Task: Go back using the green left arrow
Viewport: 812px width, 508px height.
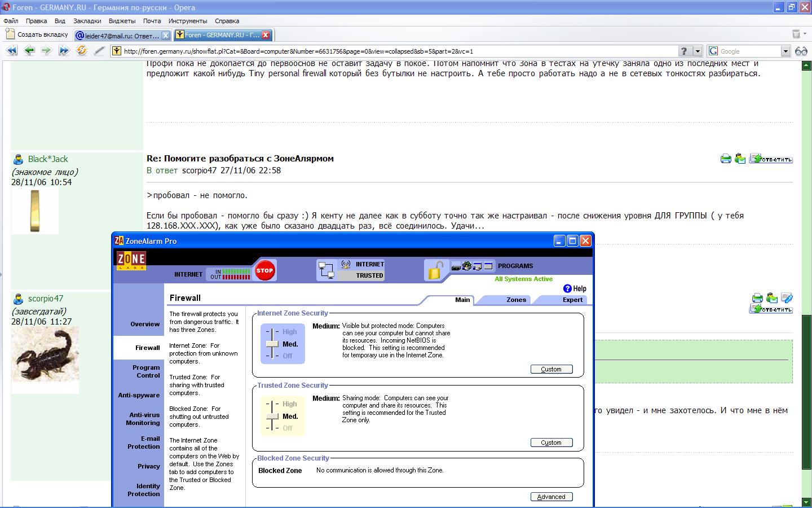Action: click(29, 51)
